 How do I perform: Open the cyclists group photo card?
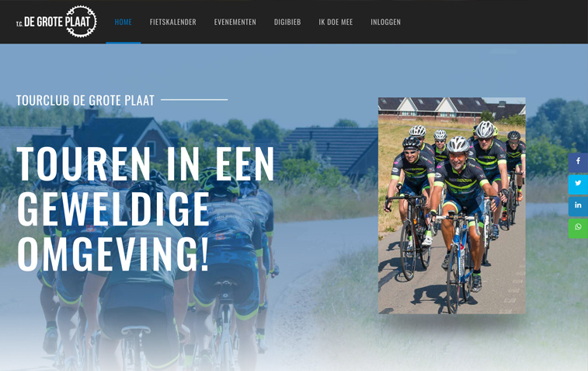click(452, 205)
